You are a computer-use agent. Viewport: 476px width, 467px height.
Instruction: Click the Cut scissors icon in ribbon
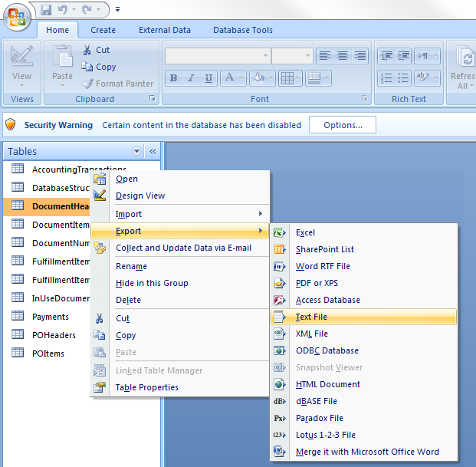click(x=87, y=50)
